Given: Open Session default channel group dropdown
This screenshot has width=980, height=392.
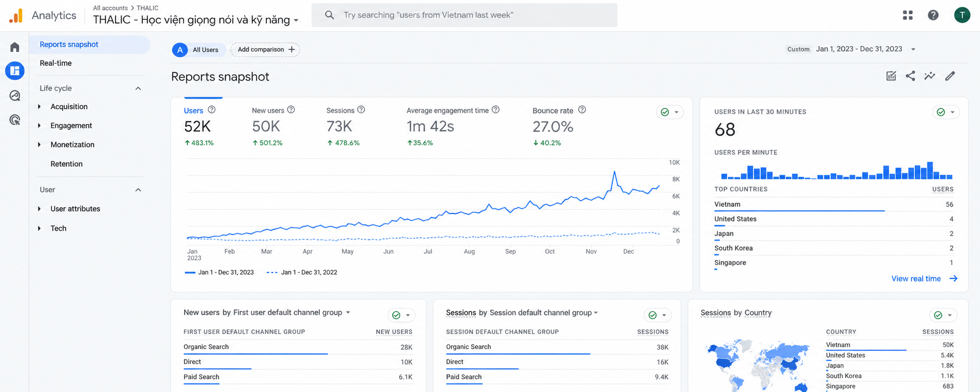Looking at the screenshot, I should [x=544, y=312].
